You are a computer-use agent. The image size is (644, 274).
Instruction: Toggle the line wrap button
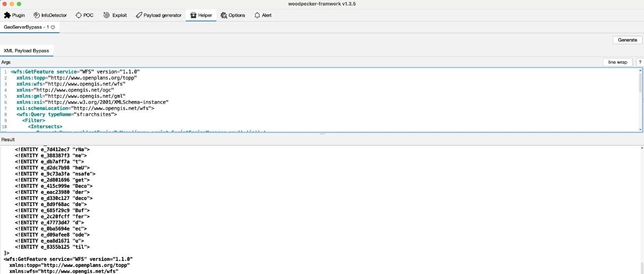pos(618,62)
